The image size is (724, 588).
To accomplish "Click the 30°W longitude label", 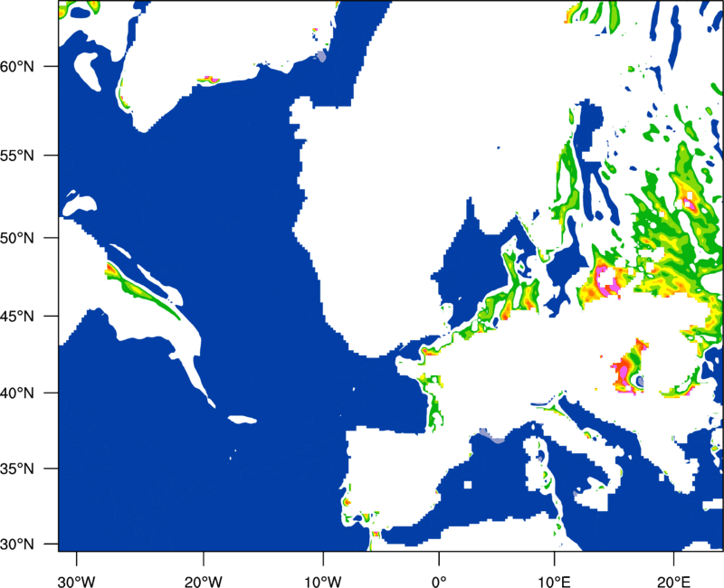I will (x=77, y=581).
